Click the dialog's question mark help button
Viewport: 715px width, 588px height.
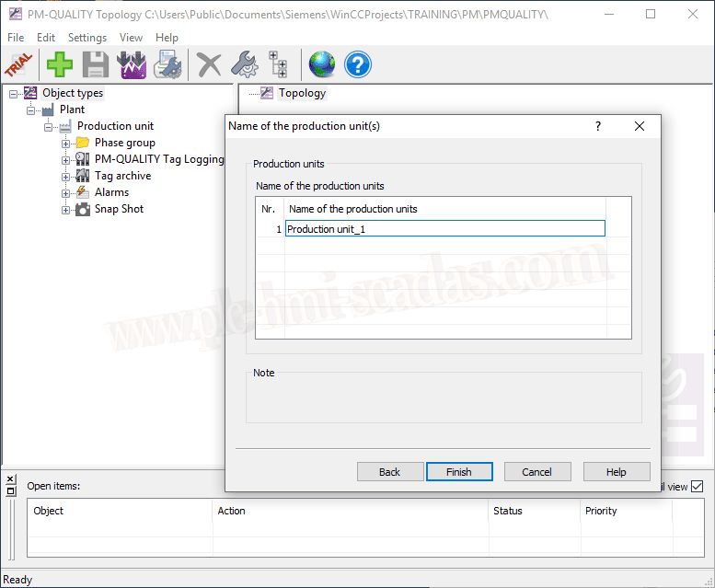(x=598, y=126)
